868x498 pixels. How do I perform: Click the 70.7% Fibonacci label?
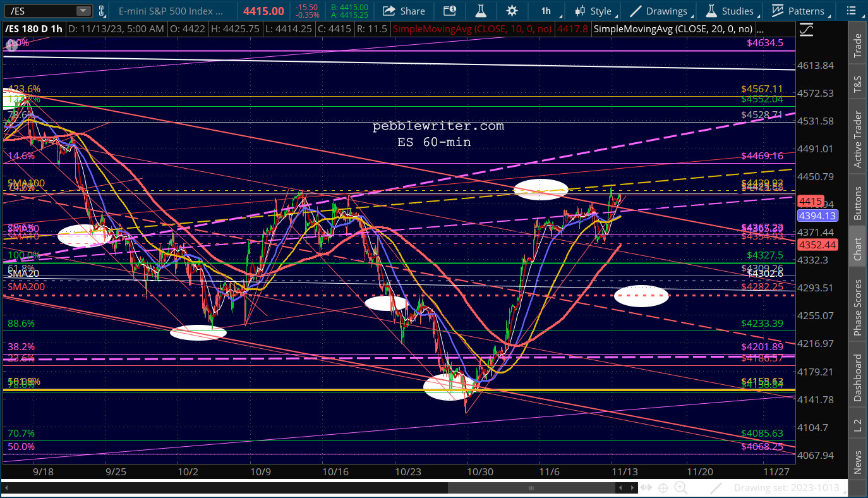pos(21,434)
